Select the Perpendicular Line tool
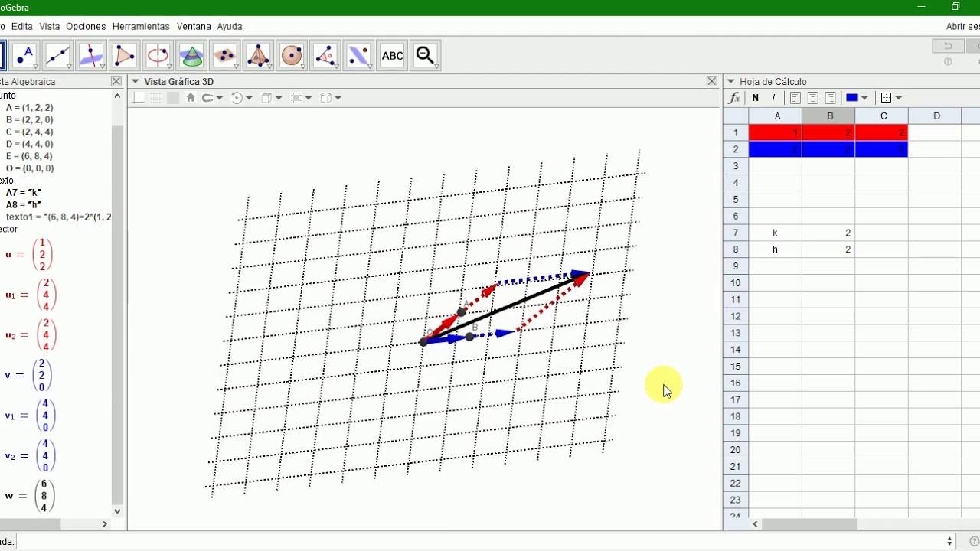Image resolution: width=980 pixels, height=551 pixels. pyautogui.click(x=91, y=56)
